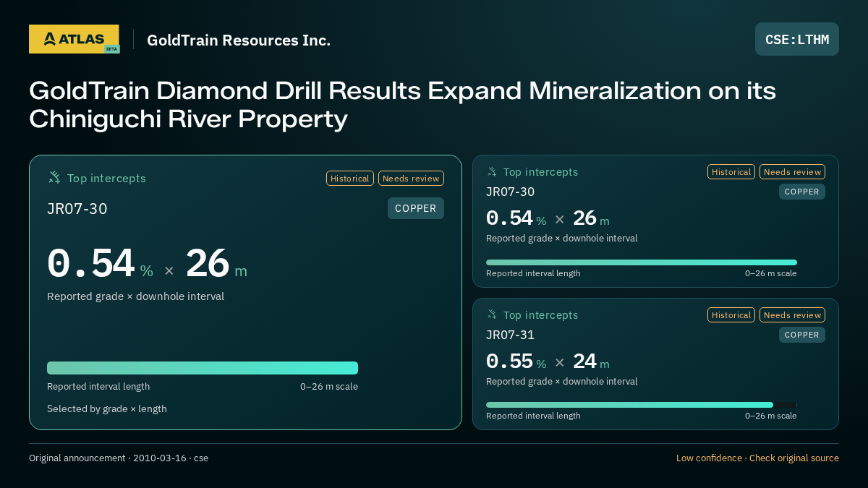Click the 0.55 grade value in the JR07-31 card
The image size is (868, 488).
509,361
